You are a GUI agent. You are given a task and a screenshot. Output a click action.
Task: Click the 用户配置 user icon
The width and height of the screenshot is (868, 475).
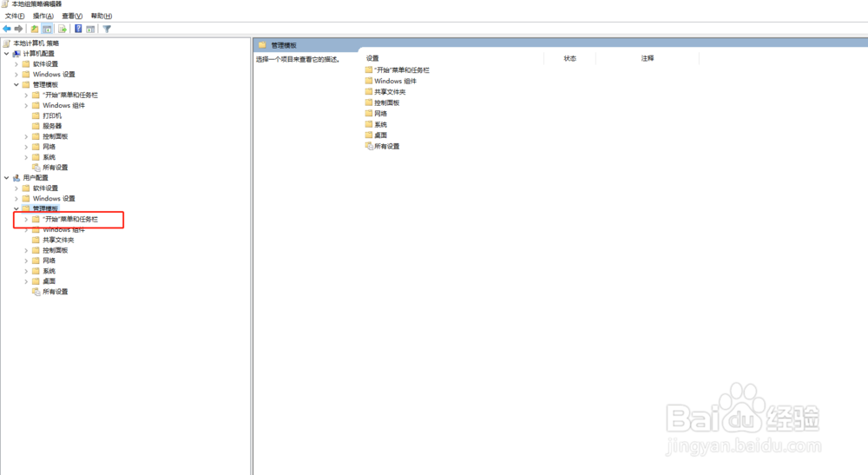click(x=16, y=178)
